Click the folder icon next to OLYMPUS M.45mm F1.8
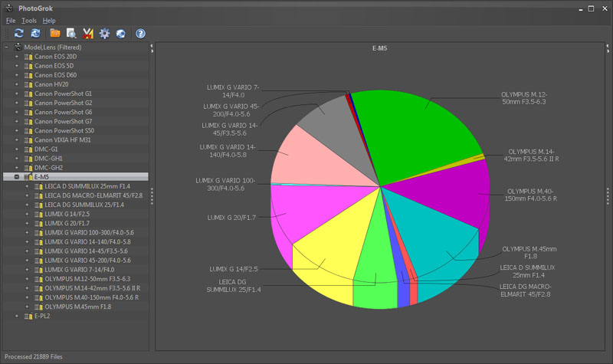This screenshot has height=364, width=613. coord(39,307)
